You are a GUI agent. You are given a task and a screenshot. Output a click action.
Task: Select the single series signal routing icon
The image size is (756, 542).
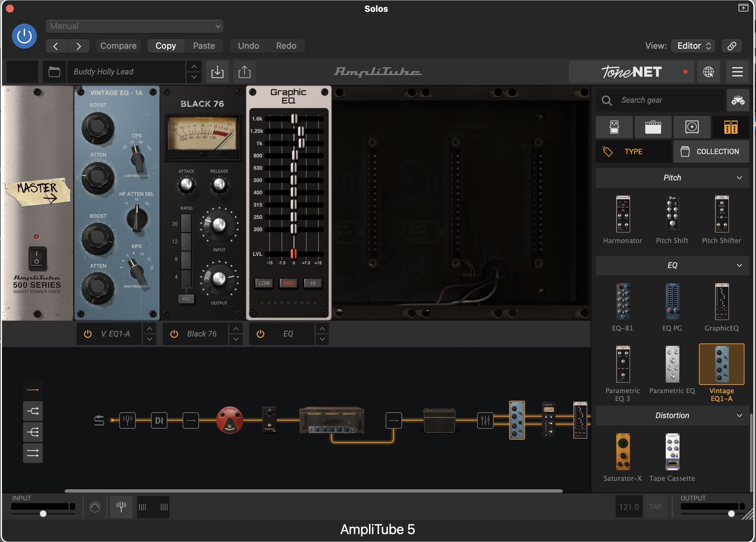coord(33,390)
